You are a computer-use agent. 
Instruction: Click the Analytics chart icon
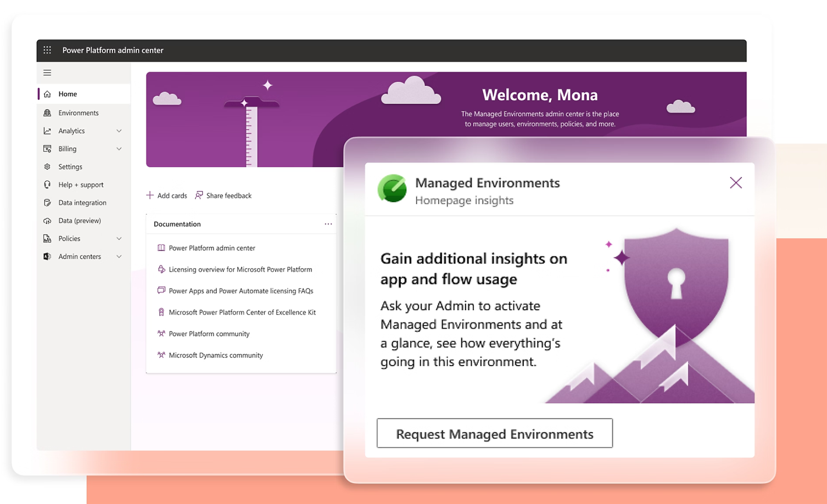click(47, 131)
